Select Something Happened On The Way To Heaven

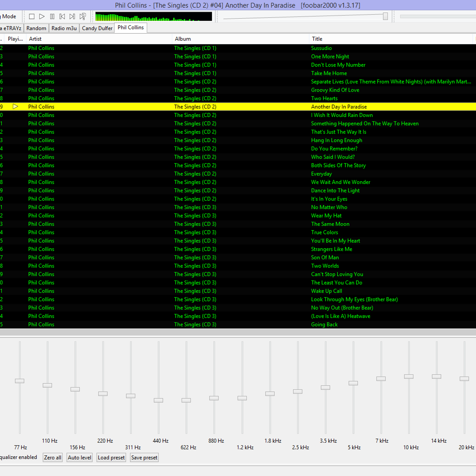coord(238,123)
